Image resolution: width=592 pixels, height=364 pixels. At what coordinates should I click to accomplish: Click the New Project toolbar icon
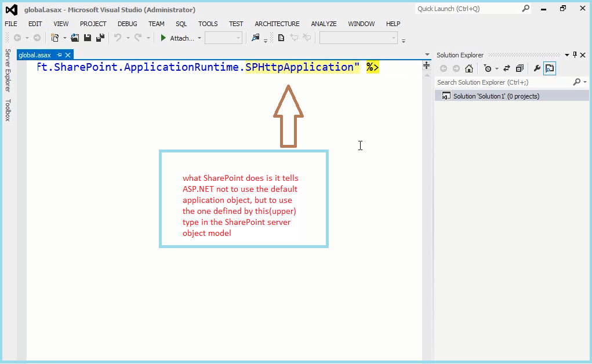[x=56, y=37]
